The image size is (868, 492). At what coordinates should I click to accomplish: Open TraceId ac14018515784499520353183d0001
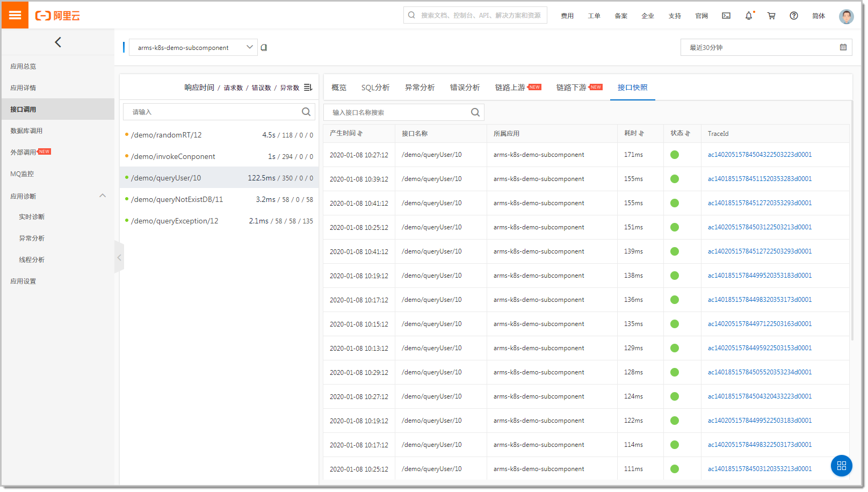759,276
